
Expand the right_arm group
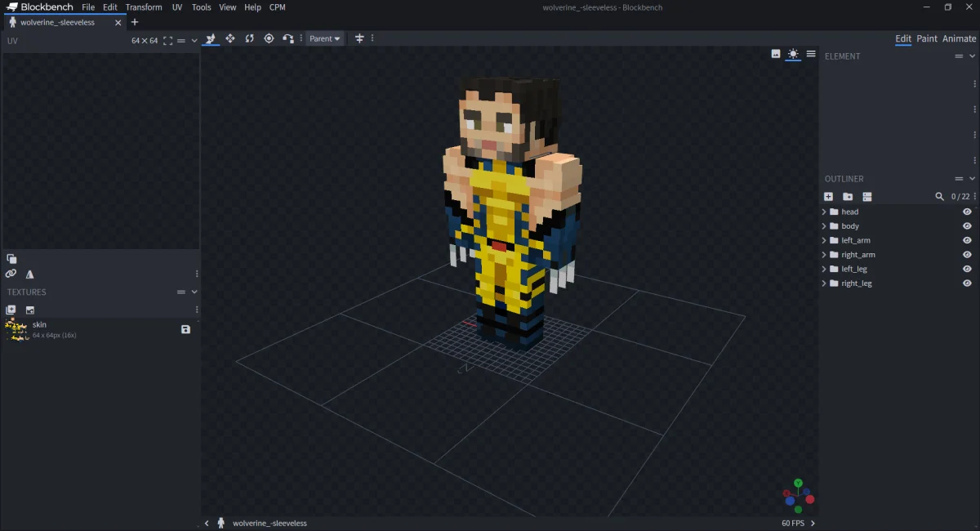point(824,255)
